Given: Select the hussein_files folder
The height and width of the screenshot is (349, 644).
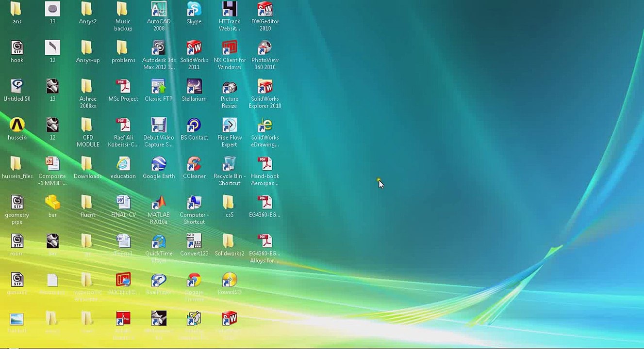Looking at the screenshot, I should click(17, 164).
